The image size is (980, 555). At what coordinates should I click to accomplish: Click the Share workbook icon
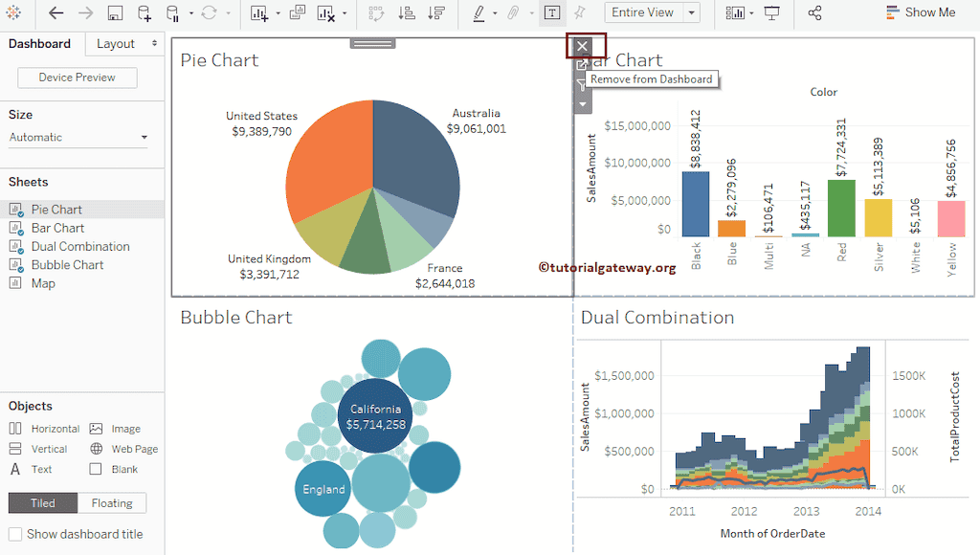click(814, 12)
